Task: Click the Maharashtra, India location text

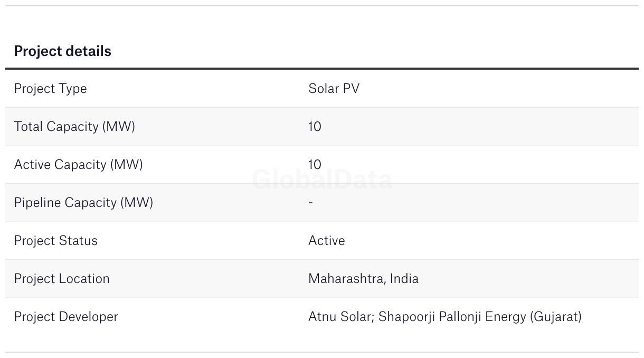Action: click(363, 279)
